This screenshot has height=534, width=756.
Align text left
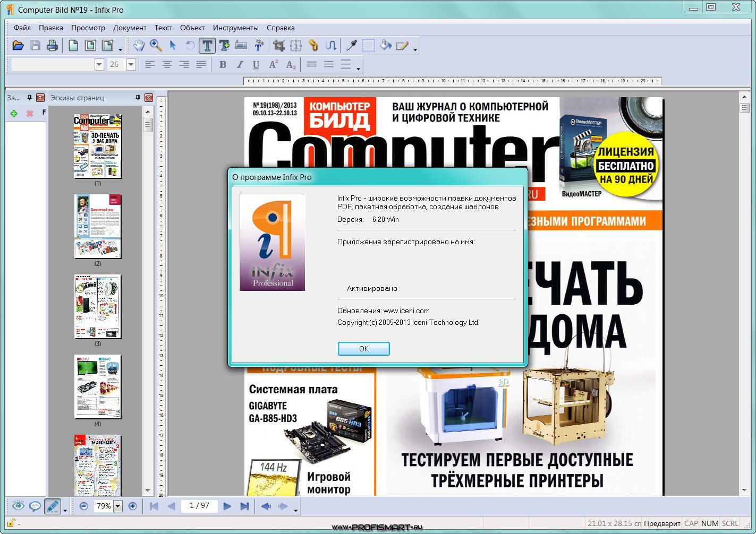[150, 64]
